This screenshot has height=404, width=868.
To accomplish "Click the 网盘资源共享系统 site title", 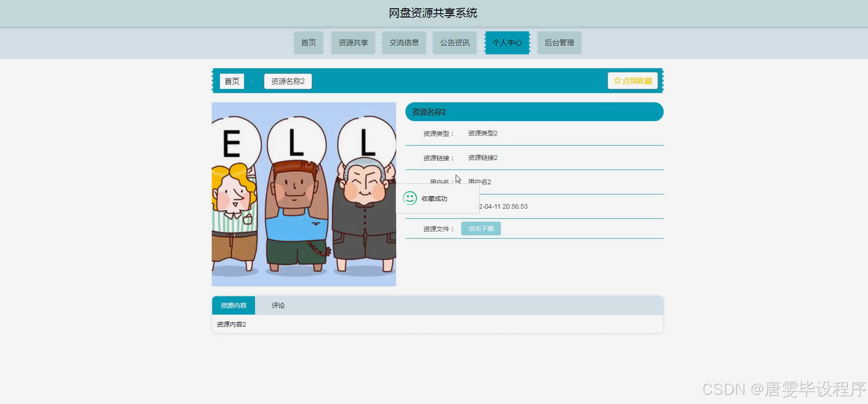I will pos(433,13).
